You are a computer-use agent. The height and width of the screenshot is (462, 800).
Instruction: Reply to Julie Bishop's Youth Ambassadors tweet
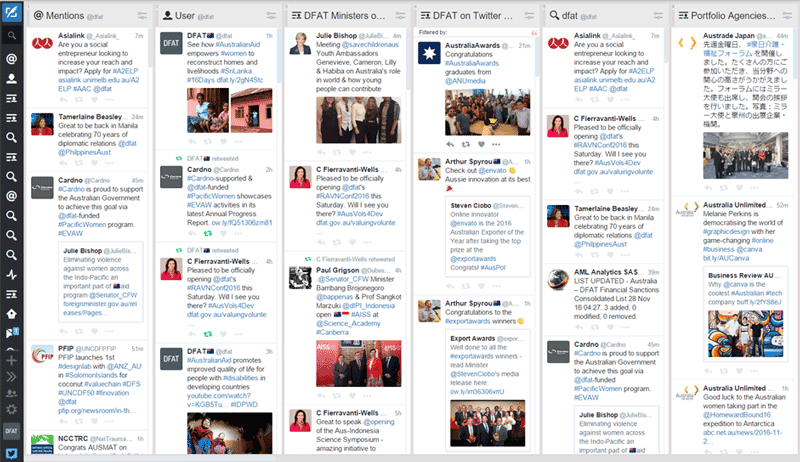tap(321, 152)
